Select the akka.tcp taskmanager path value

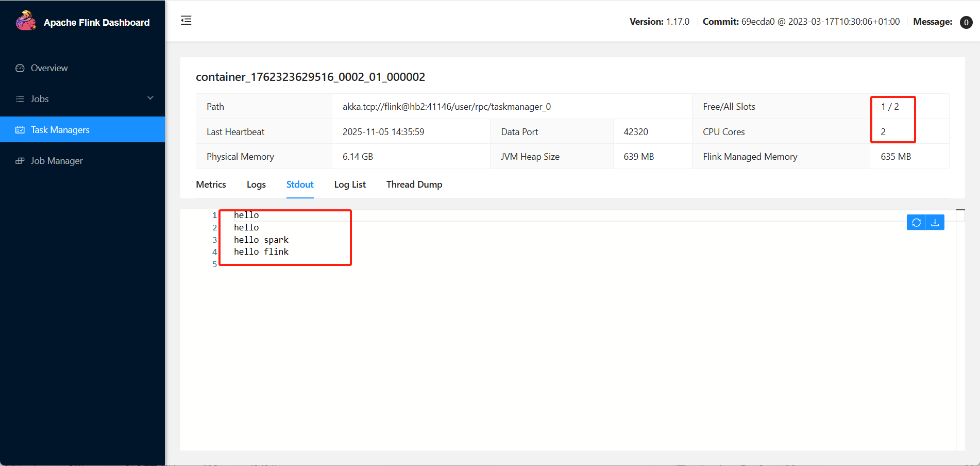(x=447, y=107)
